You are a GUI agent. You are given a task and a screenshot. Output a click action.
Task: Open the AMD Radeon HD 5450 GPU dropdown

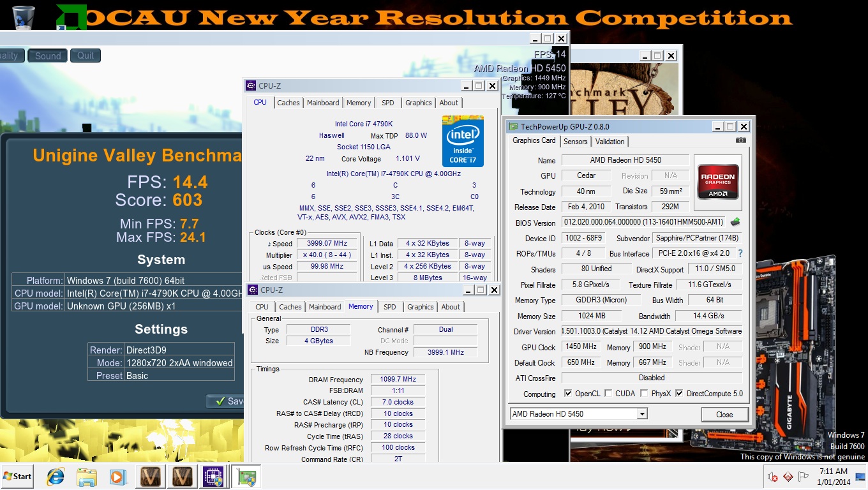pos(579,414)
